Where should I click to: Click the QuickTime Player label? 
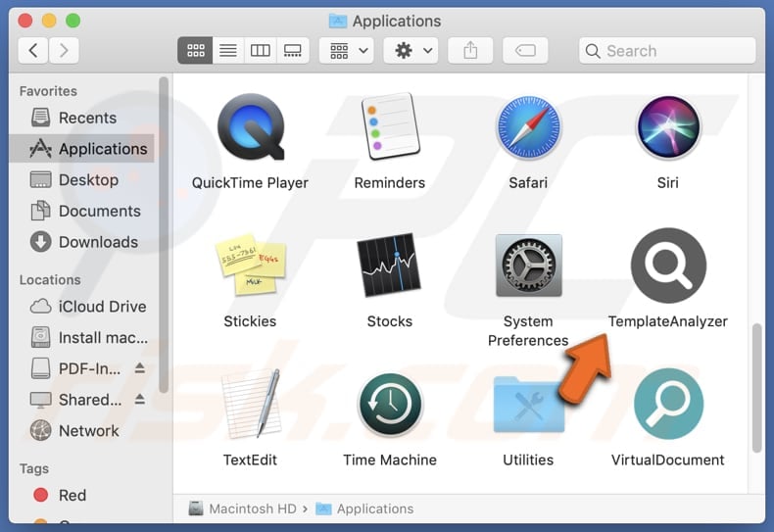click(250, 183)
